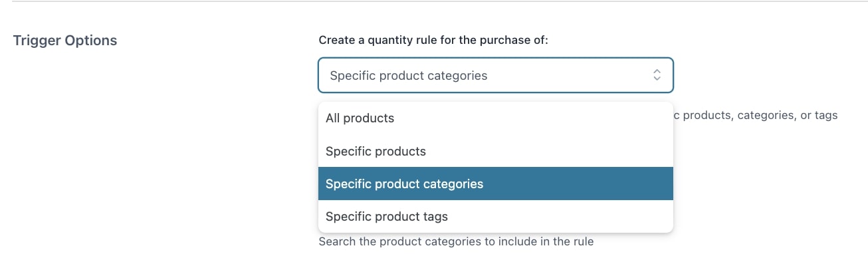
Task: Click the Create a quantity rule label
Action: tap(433, 40)
